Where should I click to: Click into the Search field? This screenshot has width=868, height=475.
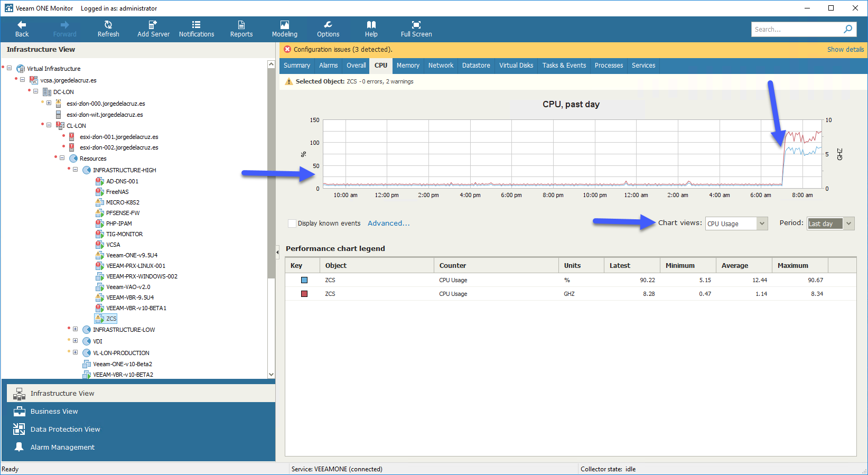pos(796,29)
